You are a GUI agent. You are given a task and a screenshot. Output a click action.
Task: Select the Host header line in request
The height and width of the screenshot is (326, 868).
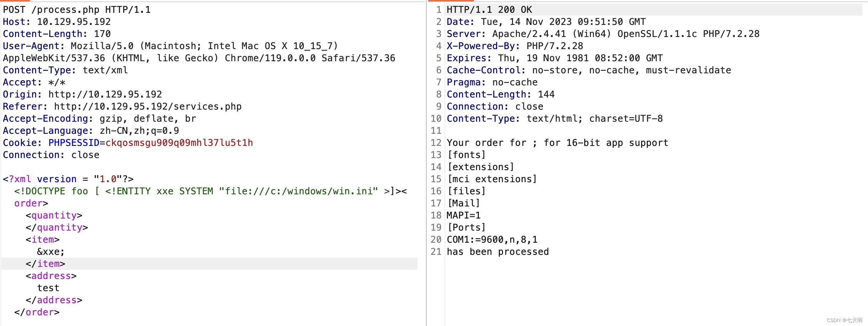57,22
